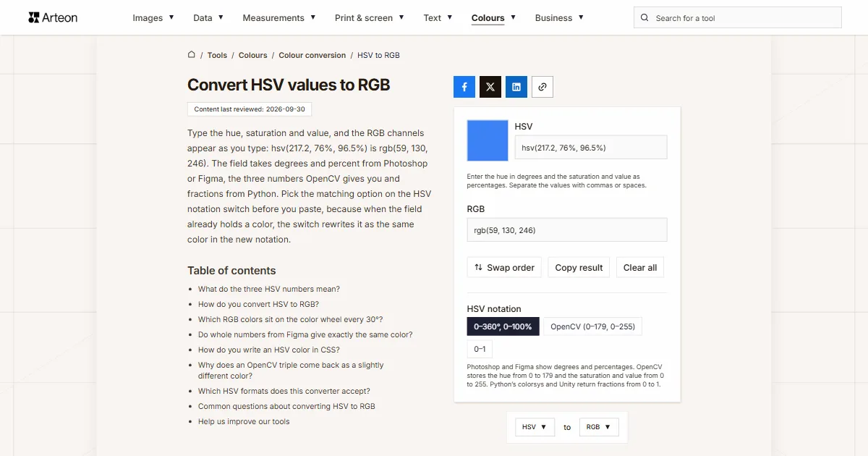
Task: Open the Data menu
Action: point(208,18)
